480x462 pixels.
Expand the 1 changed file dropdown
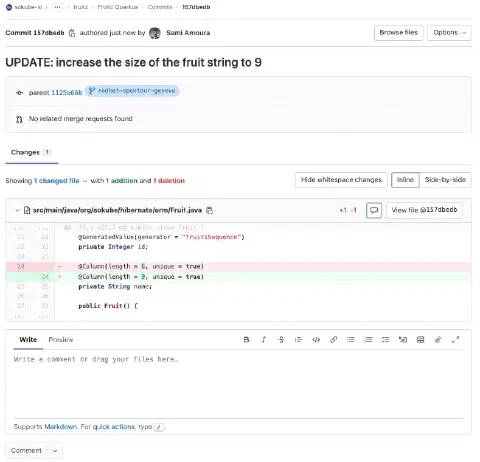[x=60, y=181]
